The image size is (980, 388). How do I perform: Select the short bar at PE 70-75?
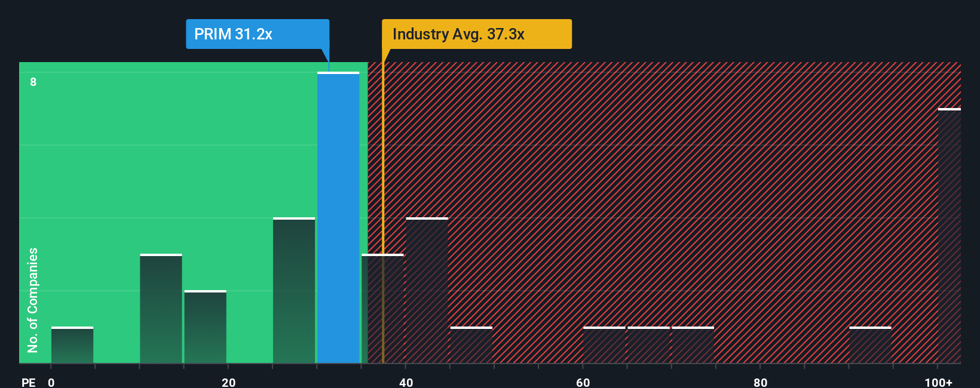click(693, 345)
